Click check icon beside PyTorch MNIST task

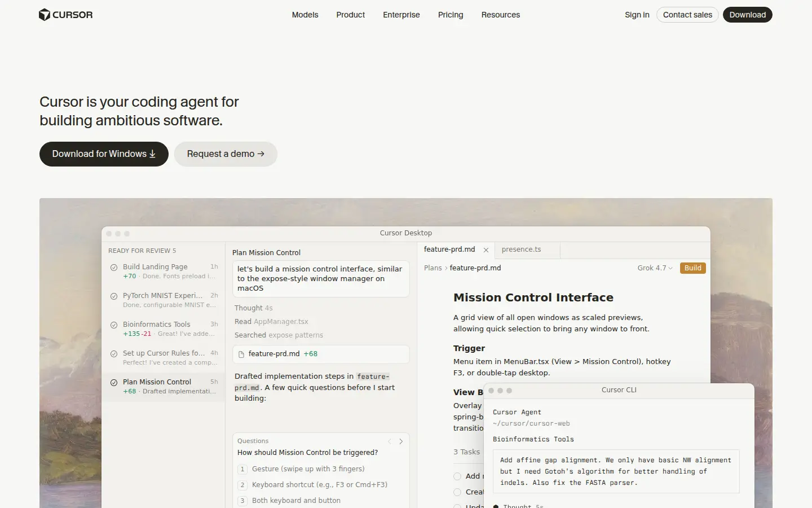(114, 296)
